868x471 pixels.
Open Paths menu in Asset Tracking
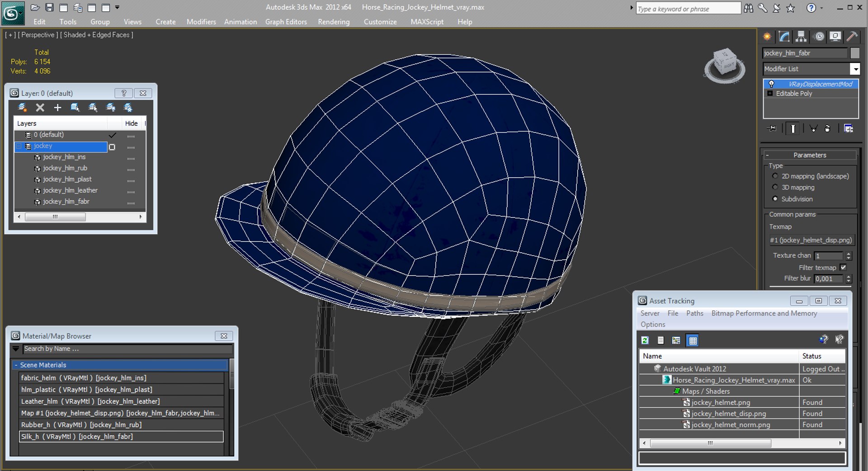[695, 313]
